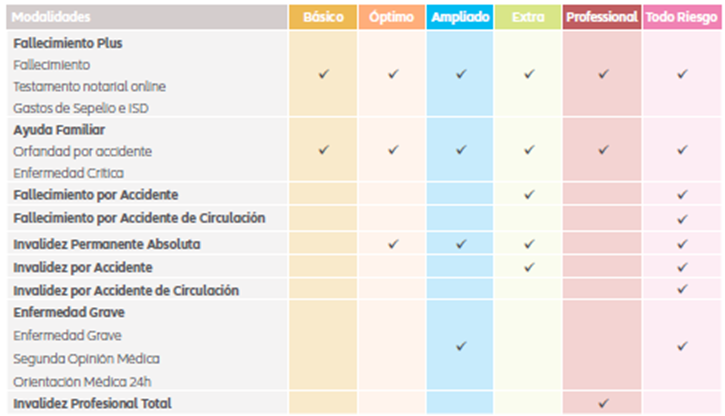Click the Básico checkmark for Fallecimiento Plus
The image size is (725, 416).
click(x=322, y=74)
